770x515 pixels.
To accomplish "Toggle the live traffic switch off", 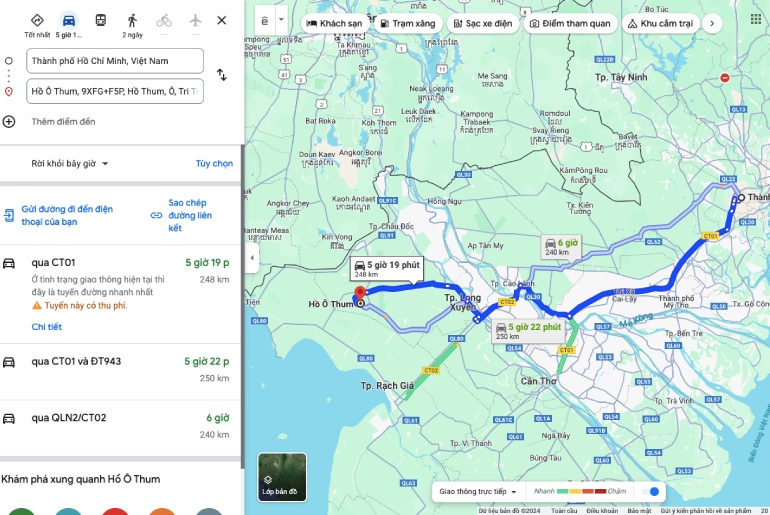I will pyautogui.click(x=653, y=491).
